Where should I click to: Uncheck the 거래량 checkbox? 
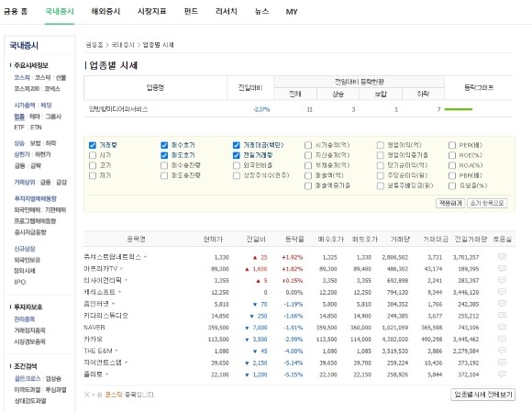(x=93, y=145)
